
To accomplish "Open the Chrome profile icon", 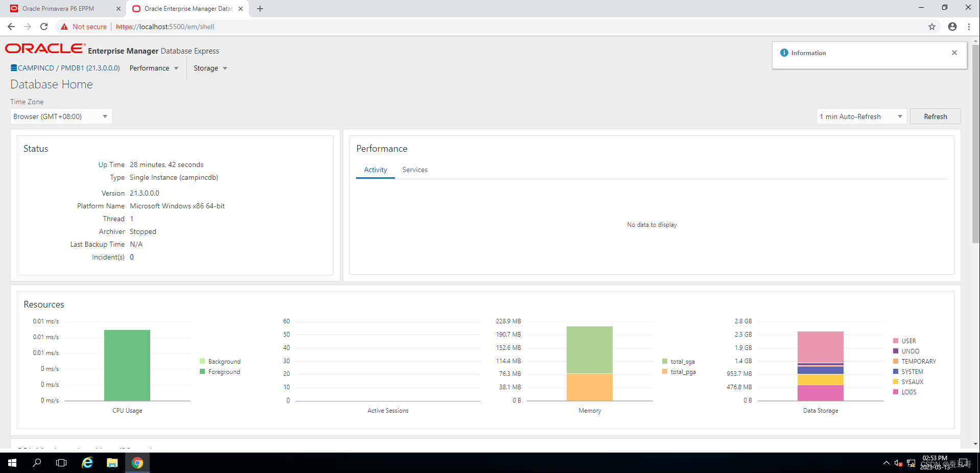I will coord(952,27).
